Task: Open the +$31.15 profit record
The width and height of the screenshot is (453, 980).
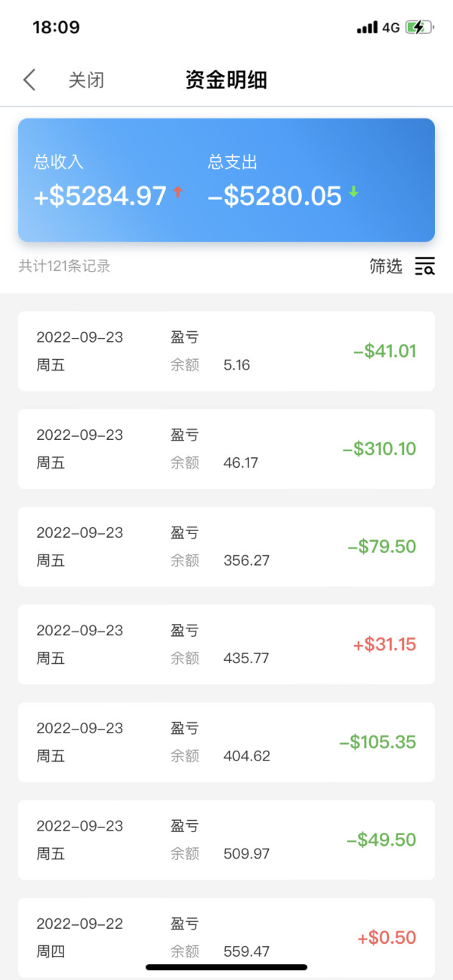Action: 226,644
